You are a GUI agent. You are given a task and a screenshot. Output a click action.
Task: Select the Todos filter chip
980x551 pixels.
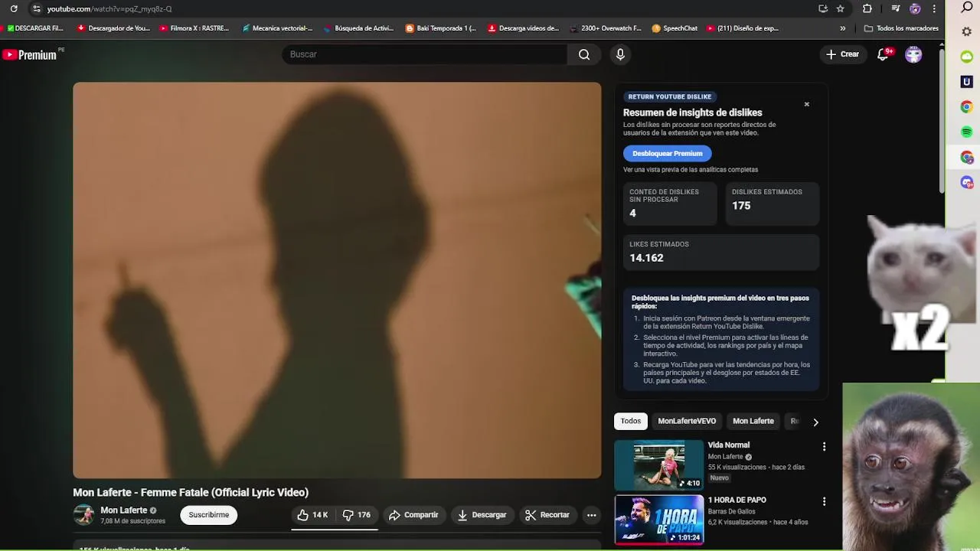(631, 421)
